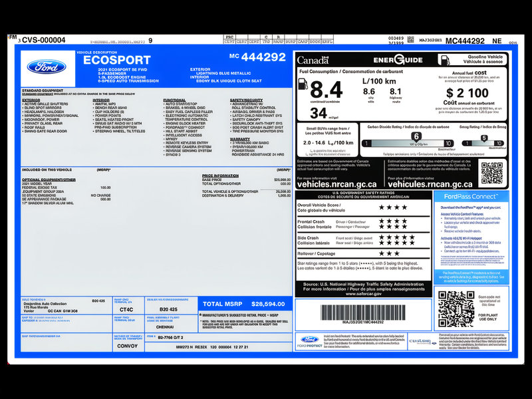
Task: Click the ECOSPORT model title
Action: tap(117, 60)
